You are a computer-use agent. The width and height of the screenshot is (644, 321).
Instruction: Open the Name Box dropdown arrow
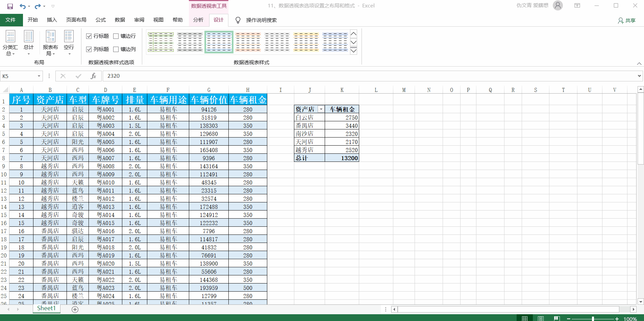(39, 76)
